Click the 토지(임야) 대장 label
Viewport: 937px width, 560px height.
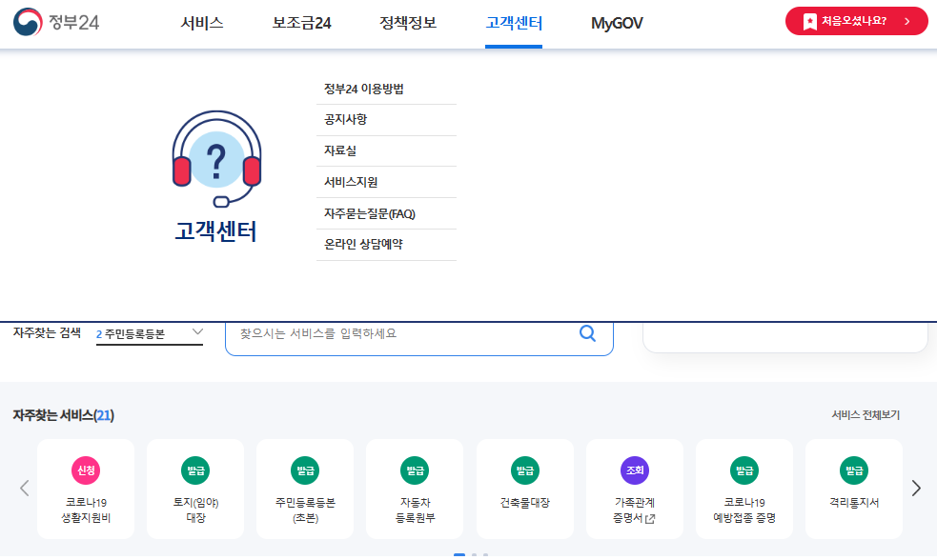(x=195, y=510)
